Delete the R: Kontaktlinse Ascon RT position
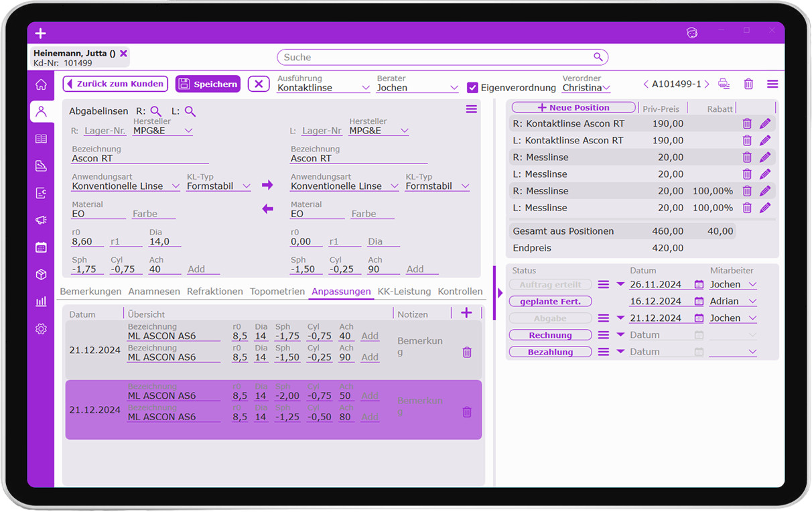 [747, 124]
